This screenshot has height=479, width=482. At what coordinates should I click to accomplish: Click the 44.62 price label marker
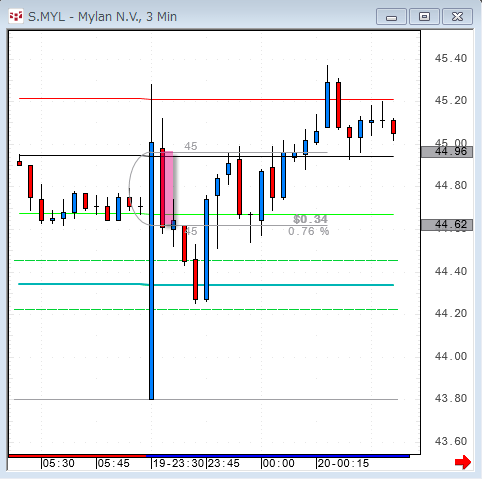pos(447,225)
